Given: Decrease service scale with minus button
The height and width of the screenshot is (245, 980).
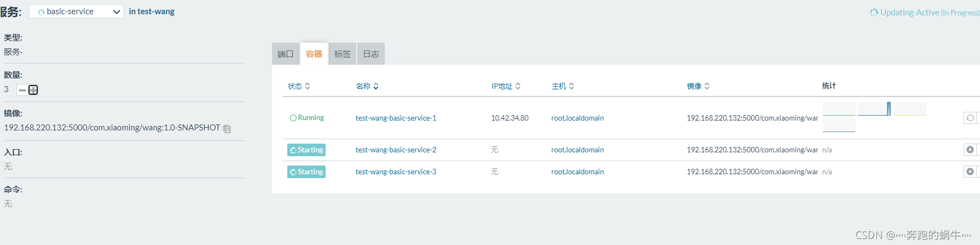Looking at the screenshot, I should pos(22,90).
